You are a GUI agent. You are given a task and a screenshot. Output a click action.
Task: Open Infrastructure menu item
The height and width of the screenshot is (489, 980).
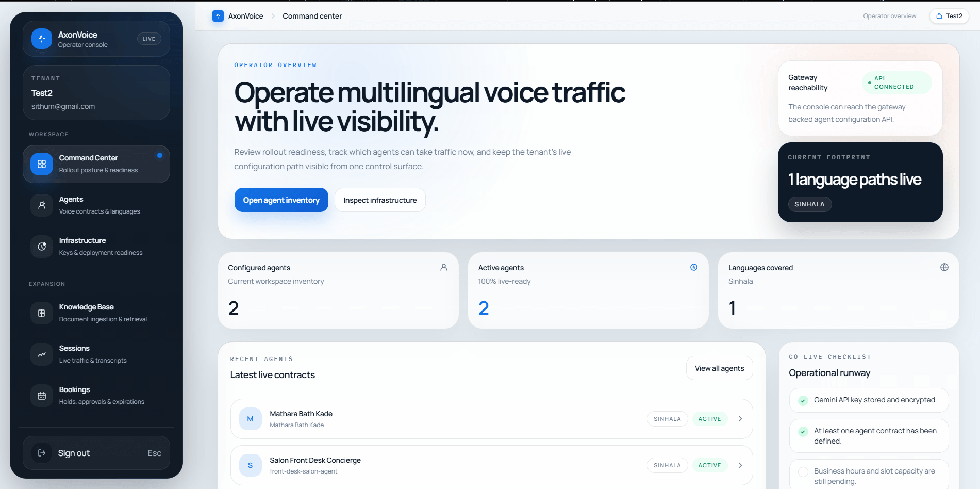coord(96,247)
